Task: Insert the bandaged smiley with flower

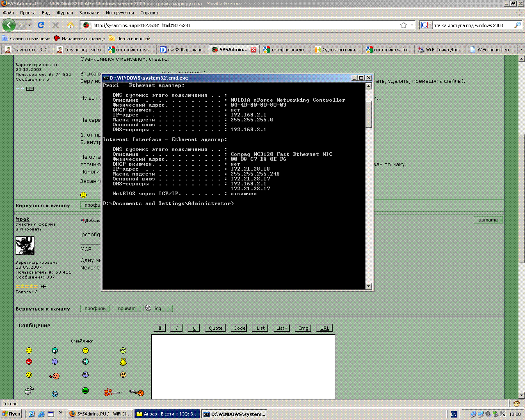Action: click(x=29, y=390)
